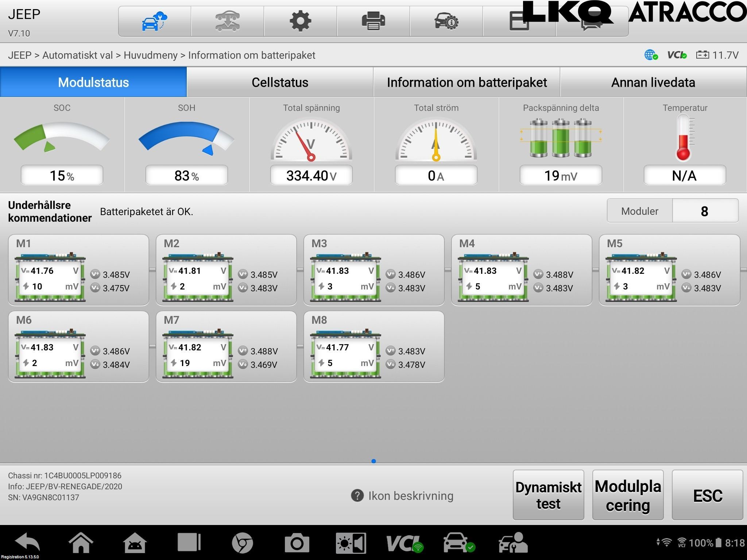This screenshot has width=747, height=560.
Task: Tap the question mark icon description
Action: (357, 495)
